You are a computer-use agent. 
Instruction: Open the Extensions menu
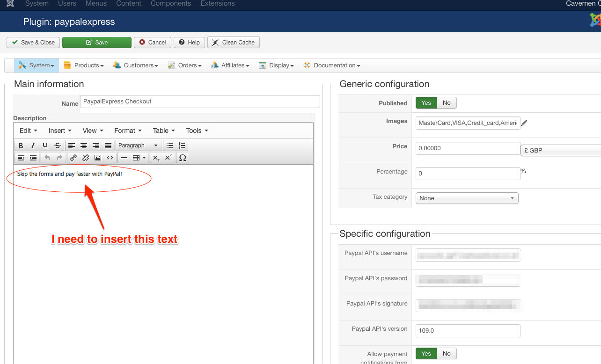click(x=218, y=3)
